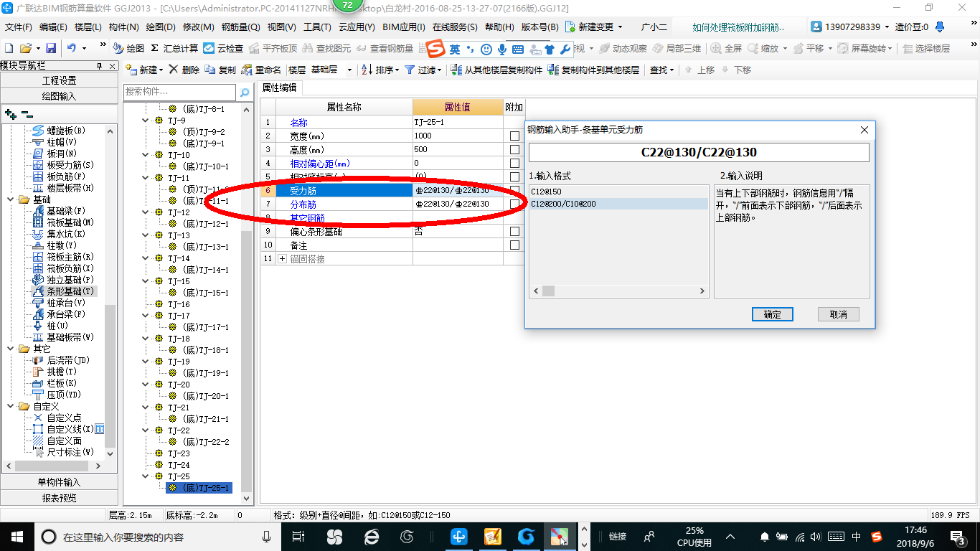This screenshot has width=980, height=551.
Task: Open BIM应用(I) menu
Action: 404,27
